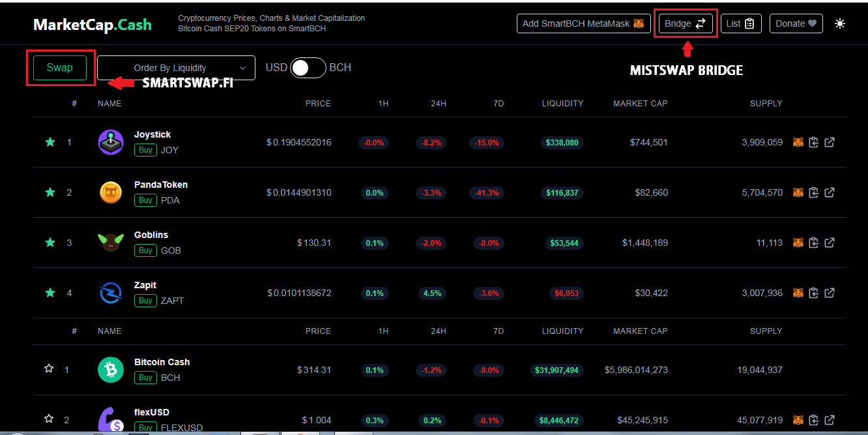Screen dimensions: 868x435
Task: Click Buy button for ZAPT
Action: point(146,301)
